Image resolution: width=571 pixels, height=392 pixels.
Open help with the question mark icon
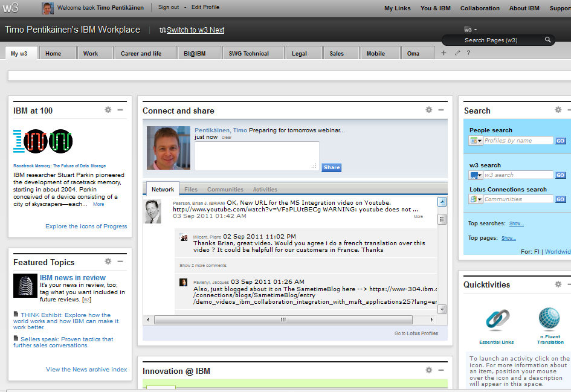(x=469, y=53)
